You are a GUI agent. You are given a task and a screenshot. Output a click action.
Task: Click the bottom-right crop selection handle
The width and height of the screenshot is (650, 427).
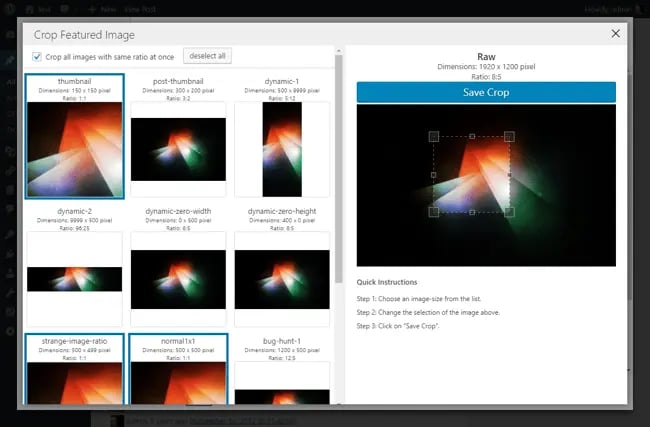tap(509, 212)
